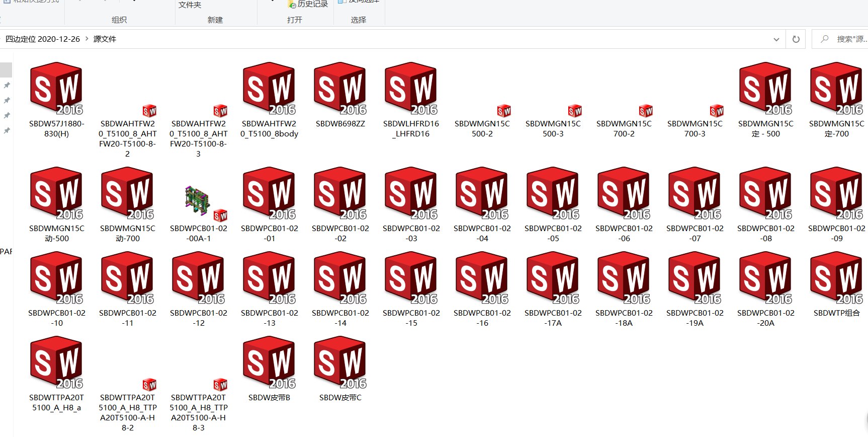The width and height of the screenshot is (868, 437).
Task: Select SBDWPCB01-02-01 file icon
Action: click(x=269, y=193)
